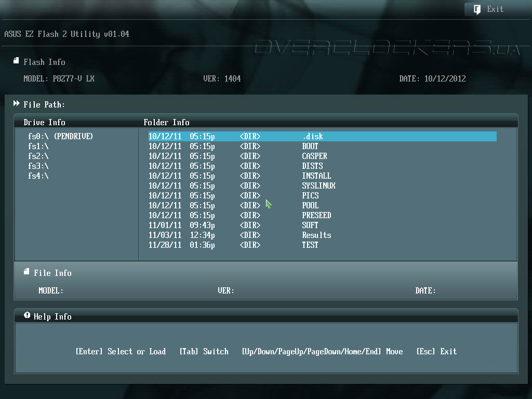Click the File Info DATE: field
Viewport: 532px width, 399px height.
click(x=425, y=291)
